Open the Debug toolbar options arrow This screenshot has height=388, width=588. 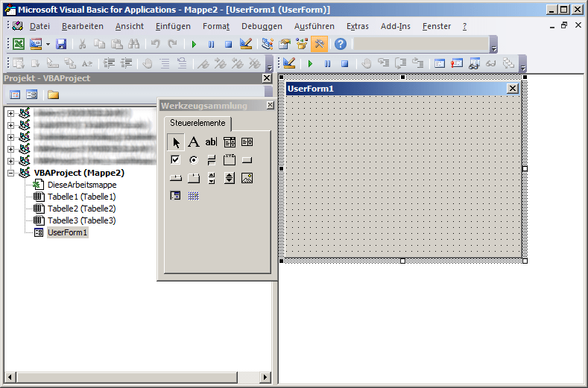tap(522, 64)
